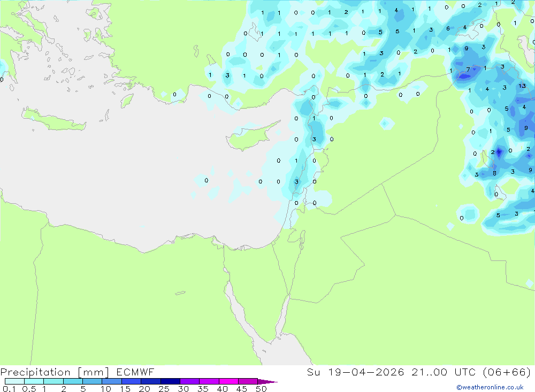Click the '35' legend scale value
535x392 pixels.
click(x=203, y=389)
